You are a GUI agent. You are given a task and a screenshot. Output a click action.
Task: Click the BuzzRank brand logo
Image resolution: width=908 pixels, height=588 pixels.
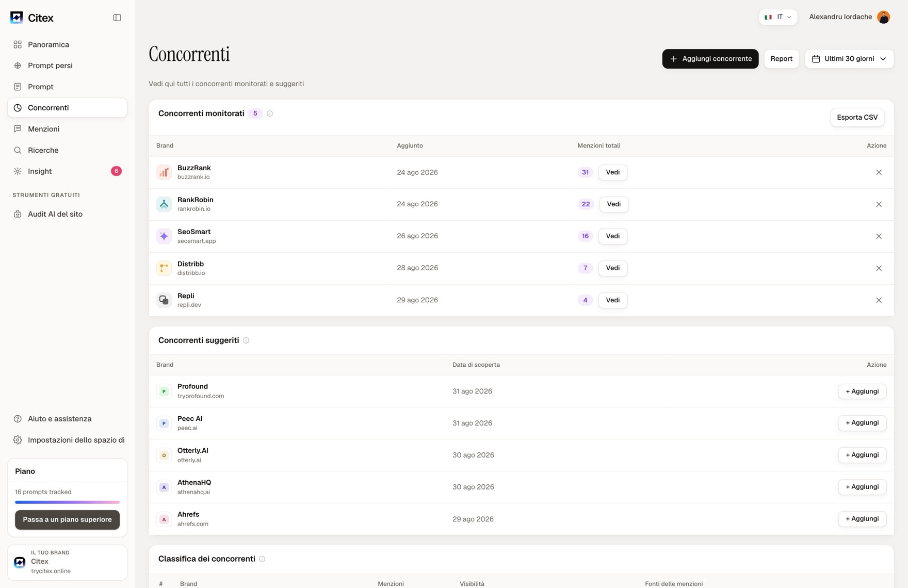point(164,172)
